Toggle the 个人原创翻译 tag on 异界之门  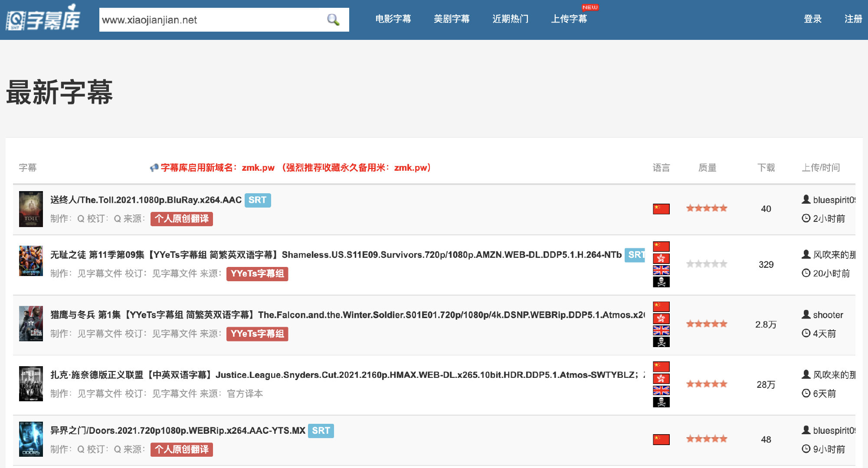(x=181, y=448)
